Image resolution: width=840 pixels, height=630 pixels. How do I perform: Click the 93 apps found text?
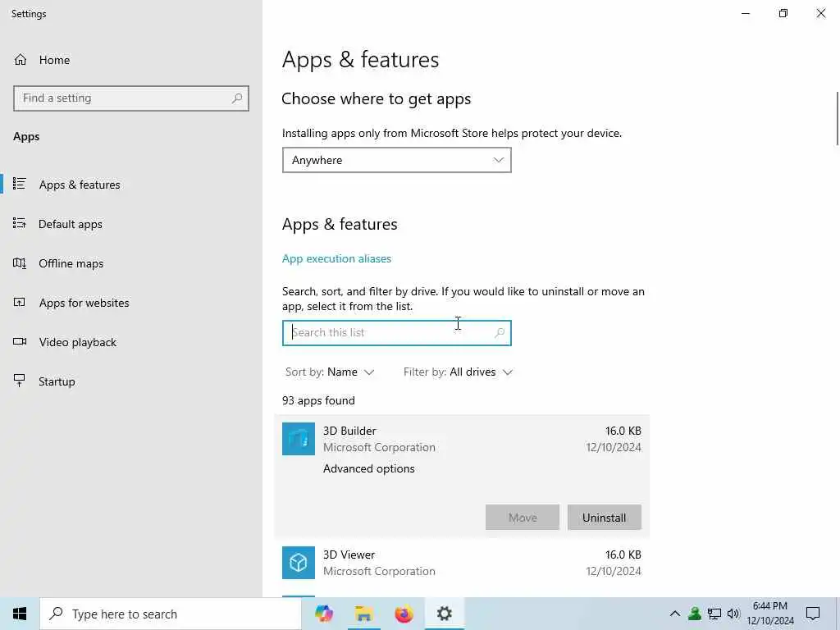pos(318,400)
